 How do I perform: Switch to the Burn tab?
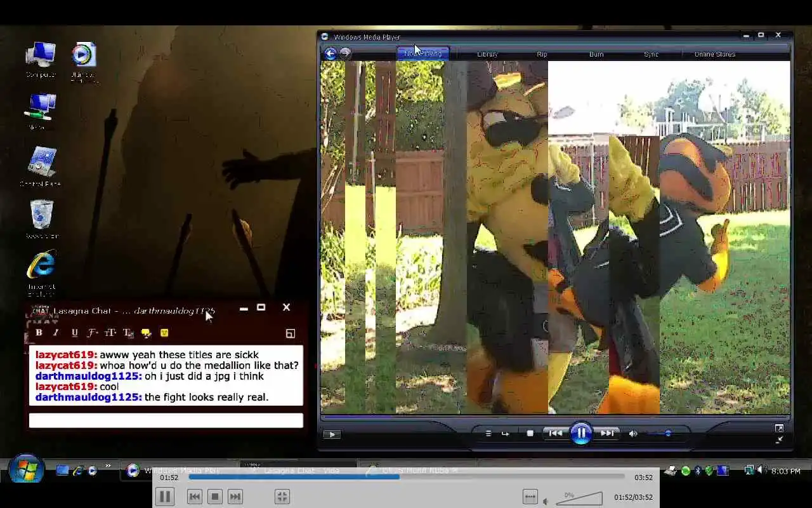tap(596, 54)
